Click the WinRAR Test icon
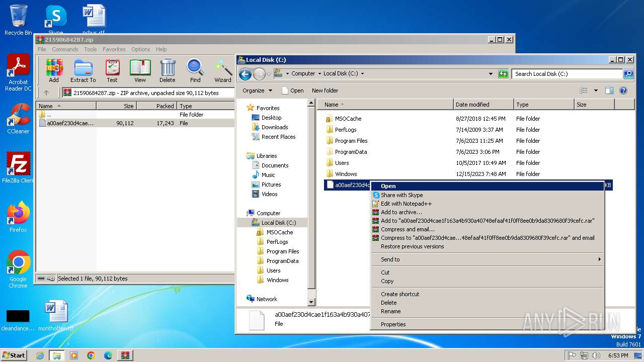The width and height of the screenshot is (644, 362). click(x=112, y=70)
